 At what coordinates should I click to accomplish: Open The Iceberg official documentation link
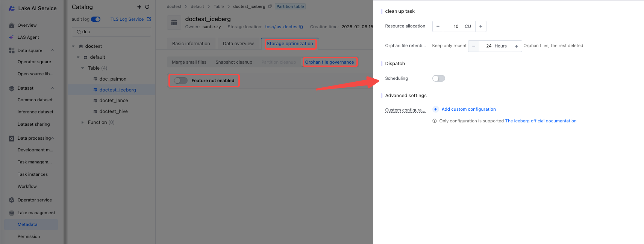(541, 121)
